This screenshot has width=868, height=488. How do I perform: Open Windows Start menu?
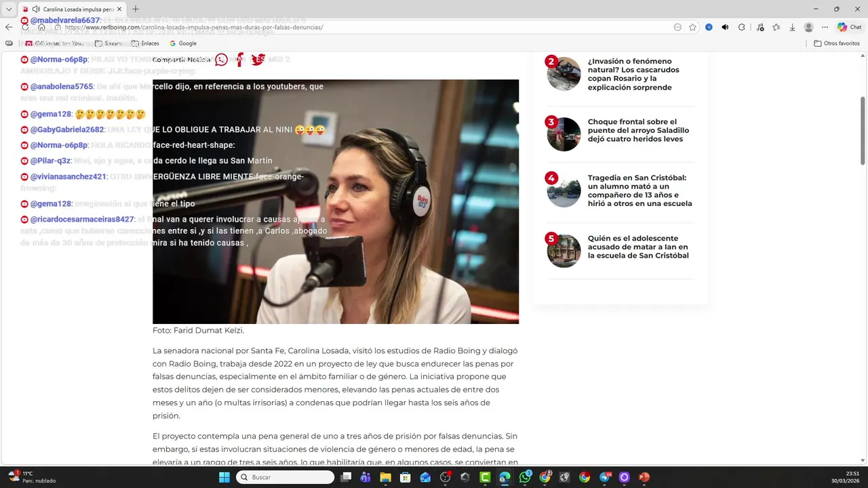[x=224, y=477]
